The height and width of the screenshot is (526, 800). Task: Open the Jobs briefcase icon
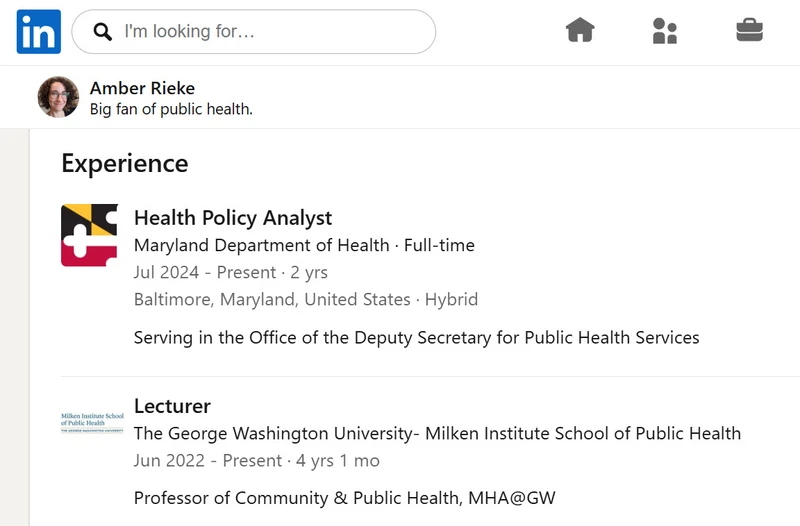click(749, 30)
